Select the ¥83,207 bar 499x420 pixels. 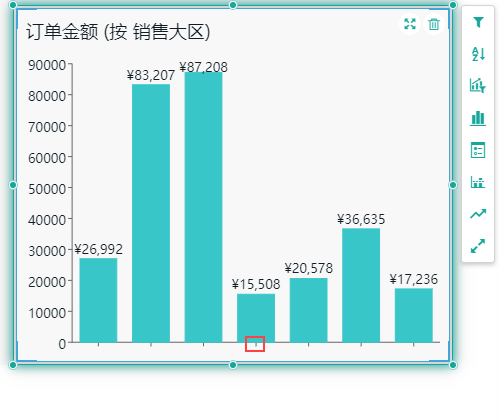(x=151, y=213)
